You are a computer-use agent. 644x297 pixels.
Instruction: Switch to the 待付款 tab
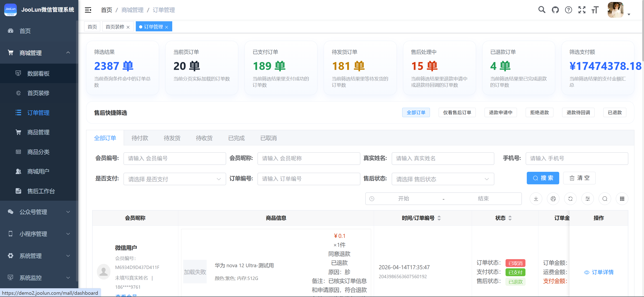[140, 138]
